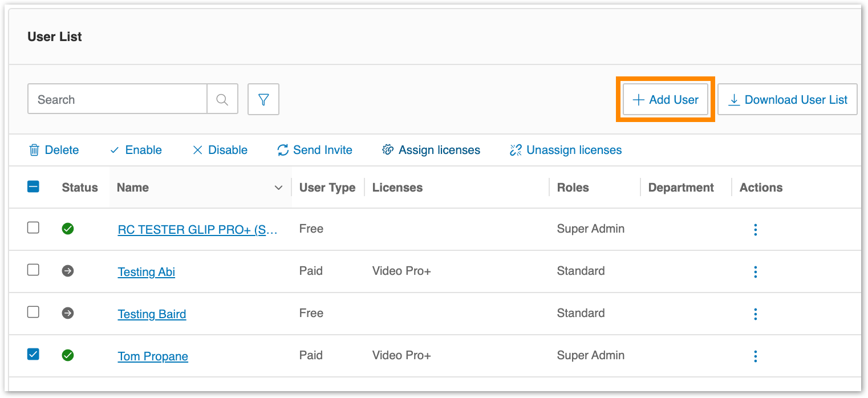Image resolution: width=868 pixels, height=398 pixels.
Task: Uncheck the Tom Propane row checkbox
Action: pyautogui.click(x=33, y=354)
